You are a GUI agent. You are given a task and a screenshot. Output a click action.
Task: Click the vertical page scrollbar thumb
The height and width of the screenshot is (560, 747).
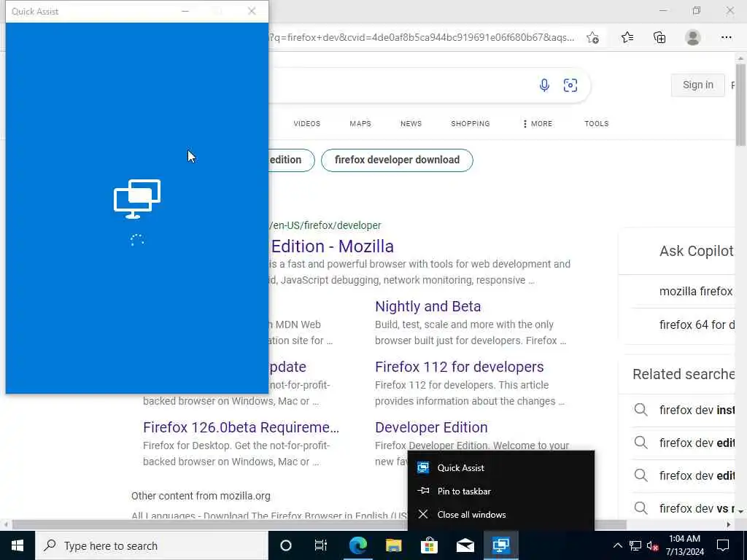[740, 105]
